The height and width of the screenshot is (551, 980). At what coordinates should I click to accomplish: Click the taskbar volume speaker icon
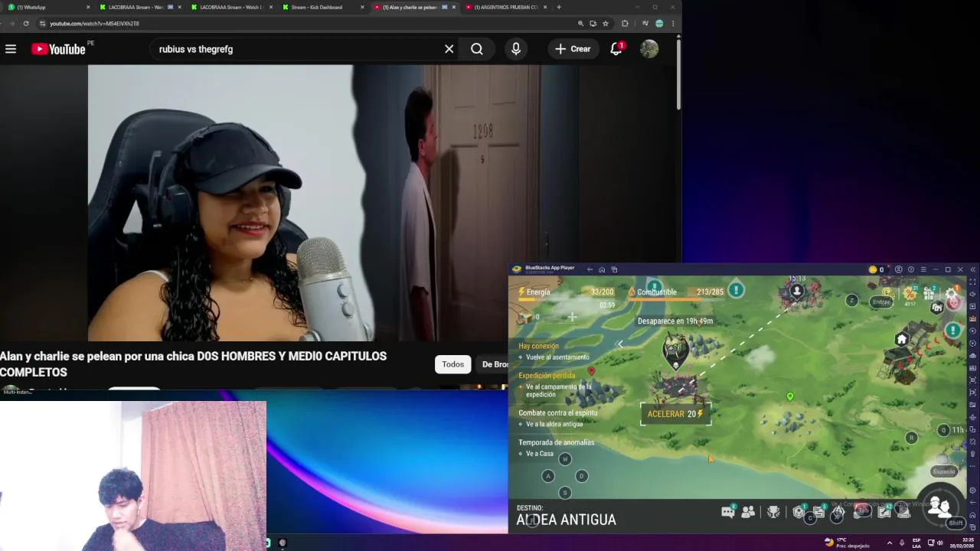940,543
